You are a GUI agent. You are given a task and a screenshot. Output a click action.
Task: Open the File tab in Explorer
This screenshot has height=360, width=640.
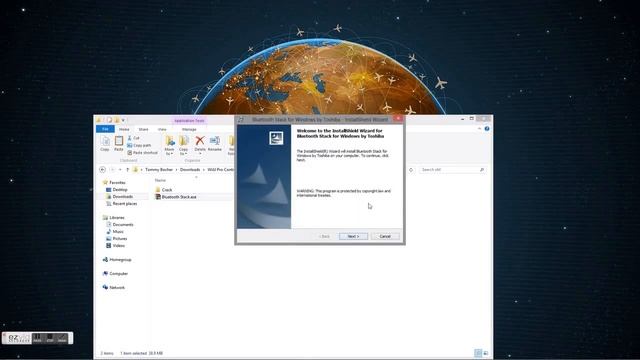105,129
